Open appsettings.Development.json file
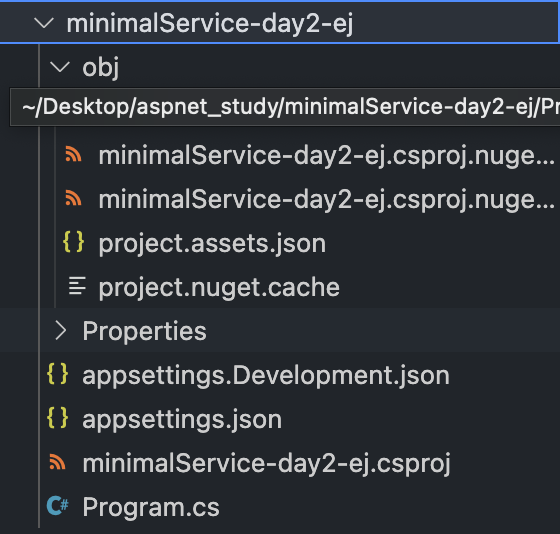Screen dimensions: 560x534 coord(266,375)
